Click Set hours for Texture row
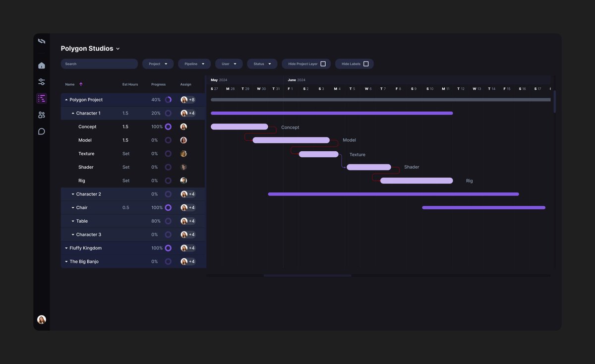Viewport: 595px width, 364px height. [126, 154]
